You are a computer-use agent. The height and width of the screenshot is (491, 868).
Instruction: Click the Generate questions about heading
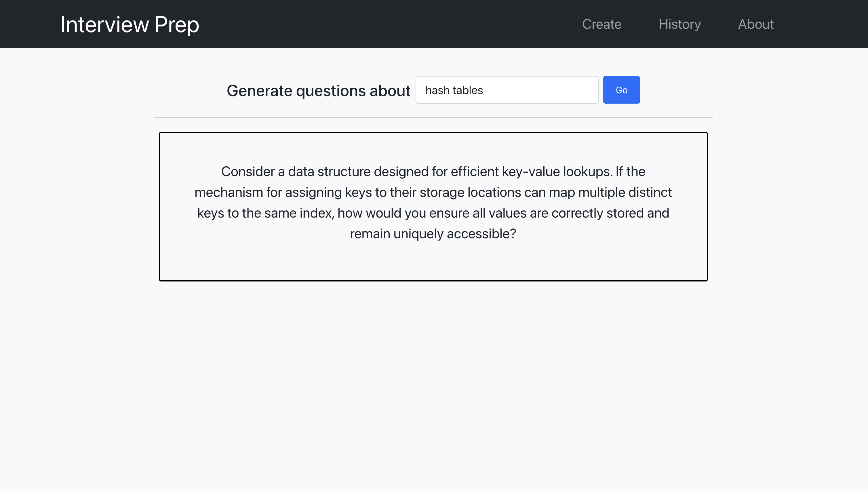(x=318, y=91)
